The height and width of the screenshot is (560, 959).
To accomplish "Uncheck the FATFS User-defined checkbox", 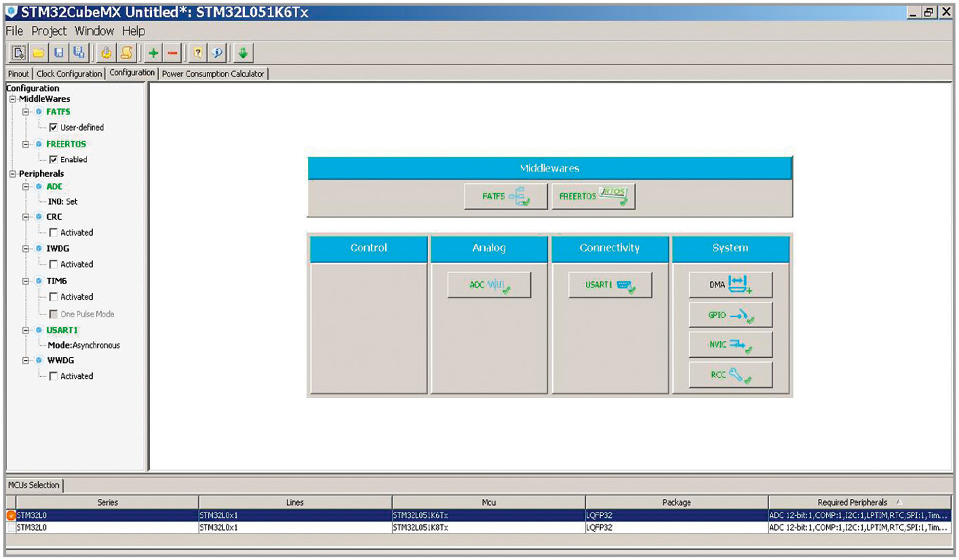I will [54, 127].
